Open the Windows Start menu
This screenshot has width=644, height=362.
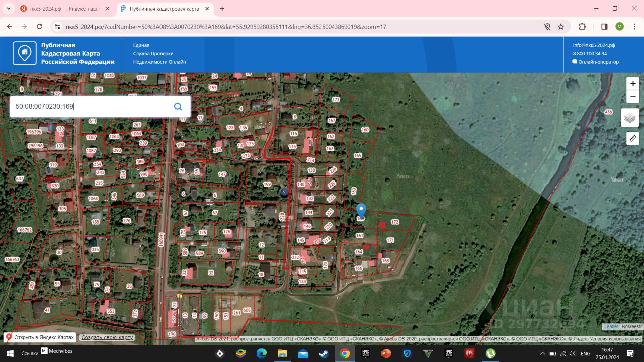click(x=10, y=353)
